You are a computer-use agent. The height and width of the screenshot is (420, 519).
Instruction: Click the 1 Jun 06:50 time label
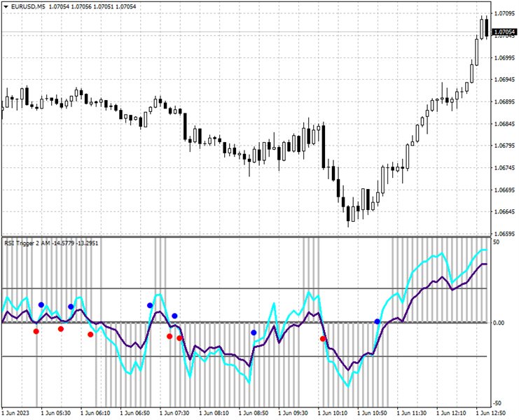click(x=135, y=414)
